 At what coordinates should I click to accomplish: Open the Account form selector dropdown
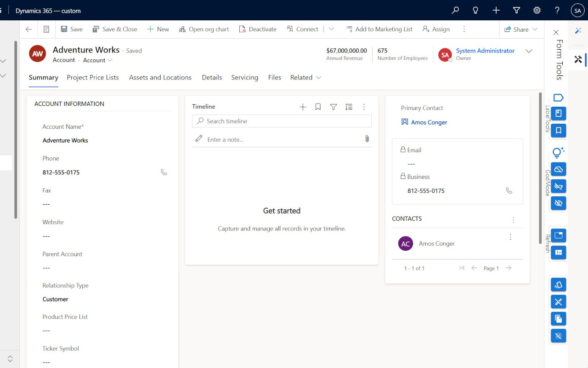(98, 60)
